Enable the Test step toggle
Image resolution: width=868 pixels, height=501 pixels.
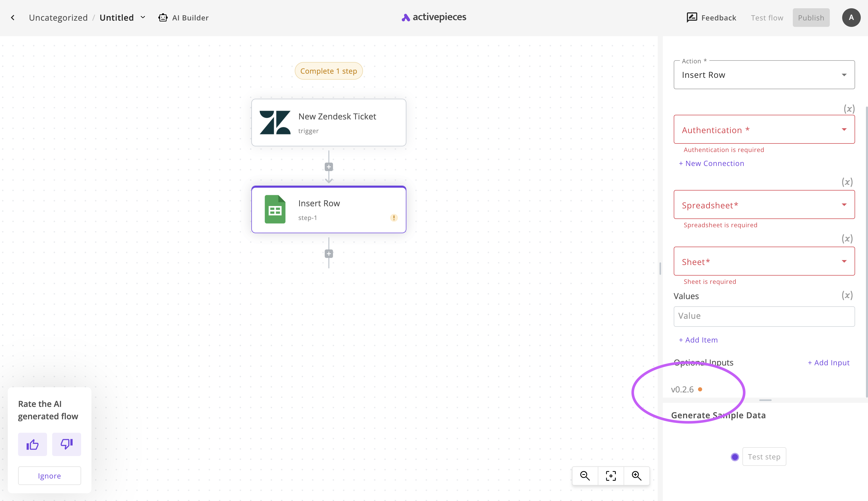(735, 457)
